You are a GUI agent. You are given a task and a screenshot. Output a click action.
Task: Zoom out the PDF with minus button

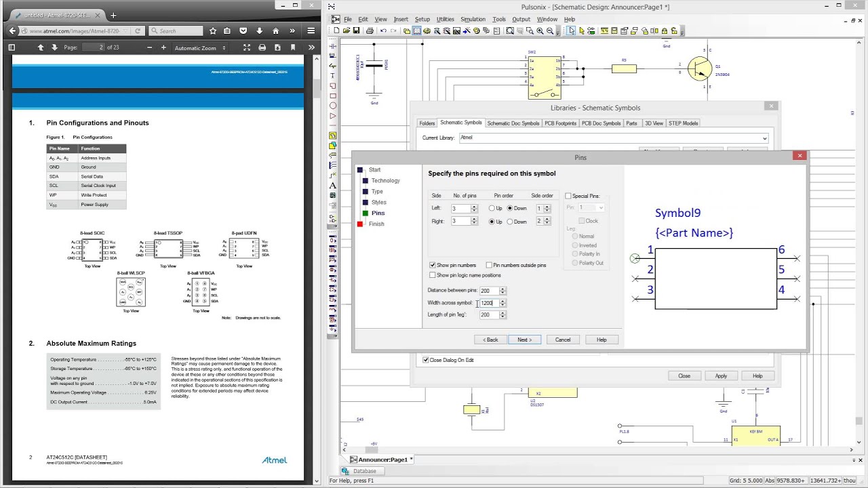pyautogui.click(x=149, y=47)
